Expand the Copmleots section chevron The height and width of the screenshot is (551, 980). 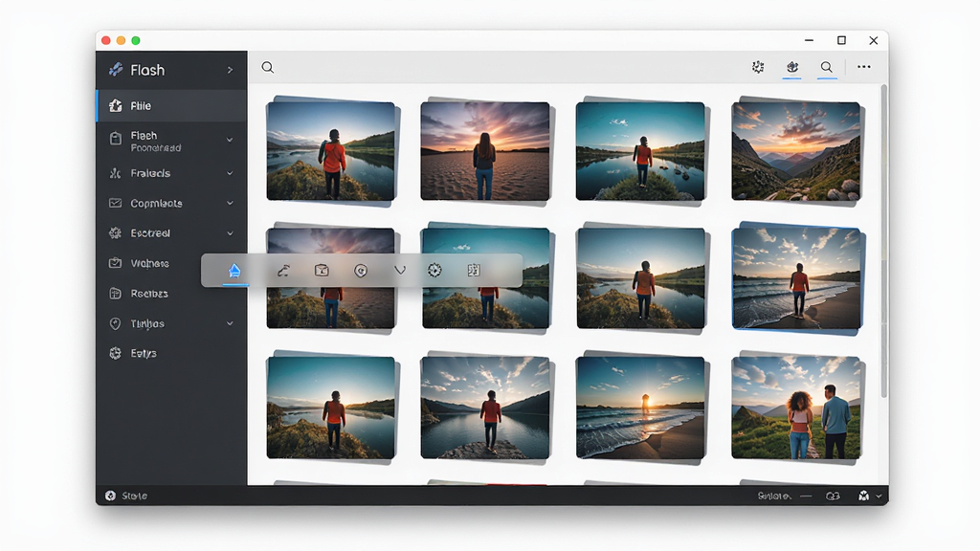coord(230,203)
